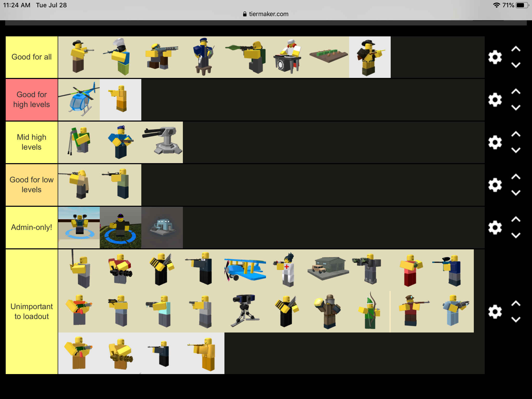Open tiermaker.com in browser tab
This screenshot has height=399, width=532.
[266, 14]
